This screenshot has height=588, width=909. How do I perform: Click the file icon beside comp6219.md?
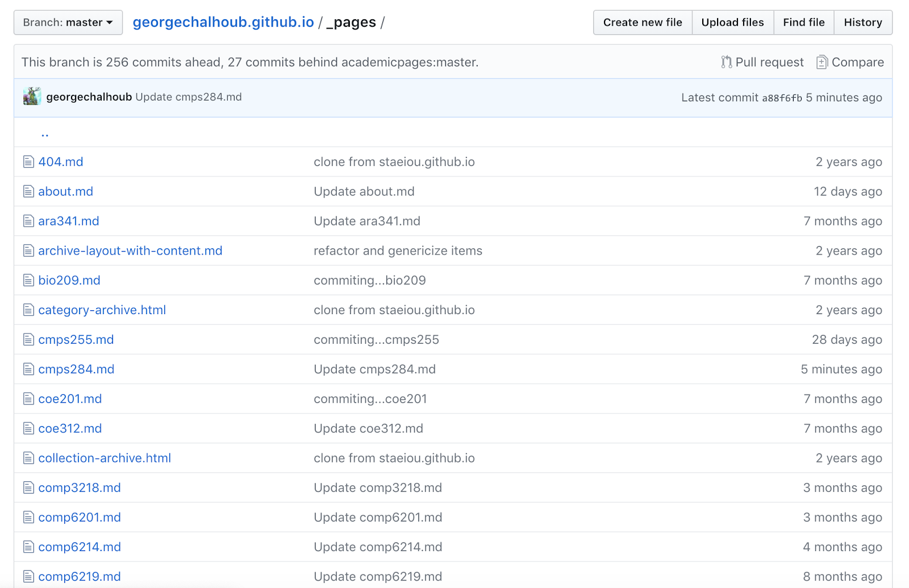pyautogui.click(x=28, y=577)
